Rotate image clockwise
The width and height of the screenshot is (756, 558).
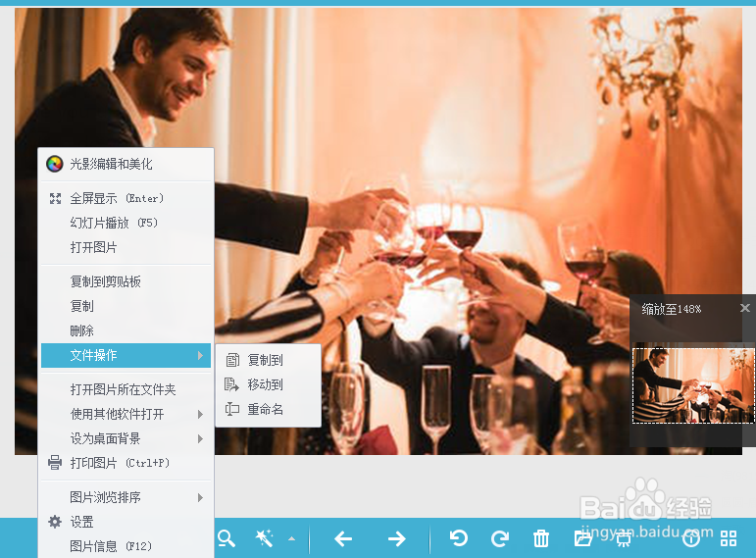click(x=500, y=538)
